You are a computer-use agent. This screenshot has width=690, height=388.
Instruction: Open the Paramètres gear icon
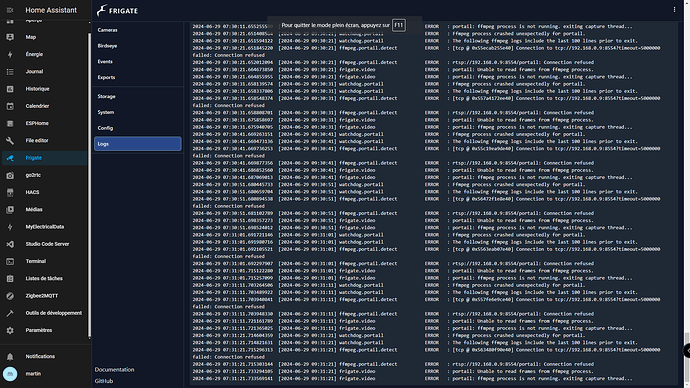coord(10,330)
